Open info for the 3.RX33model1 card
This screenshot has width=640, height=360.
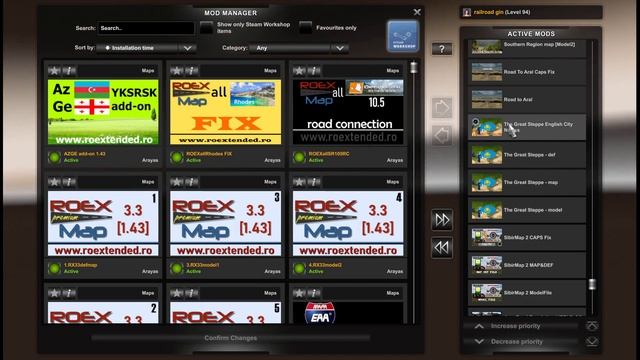192,182
